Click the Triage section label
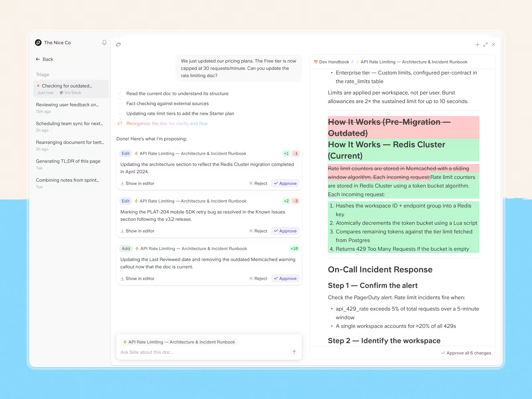This screenshot has width=532, height=399. pyautogui.click(x=43, y=74)
